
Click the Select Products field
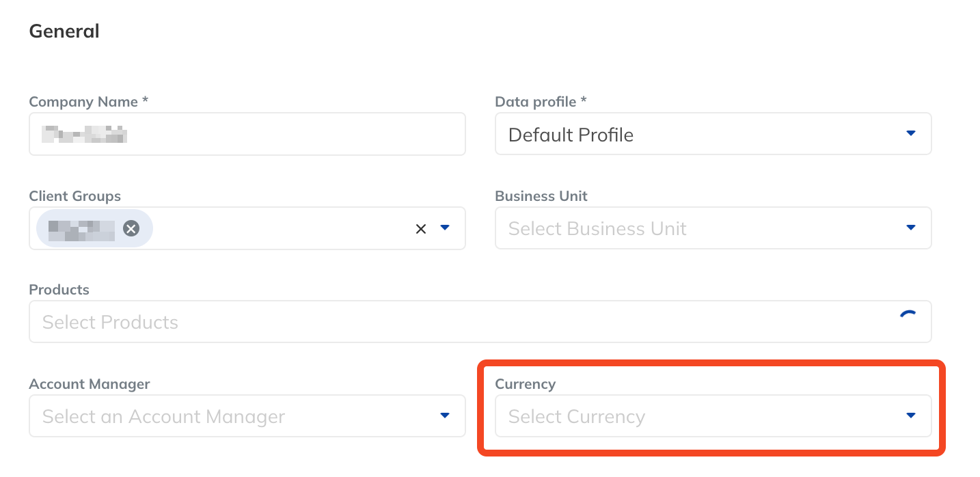(480, 322)
